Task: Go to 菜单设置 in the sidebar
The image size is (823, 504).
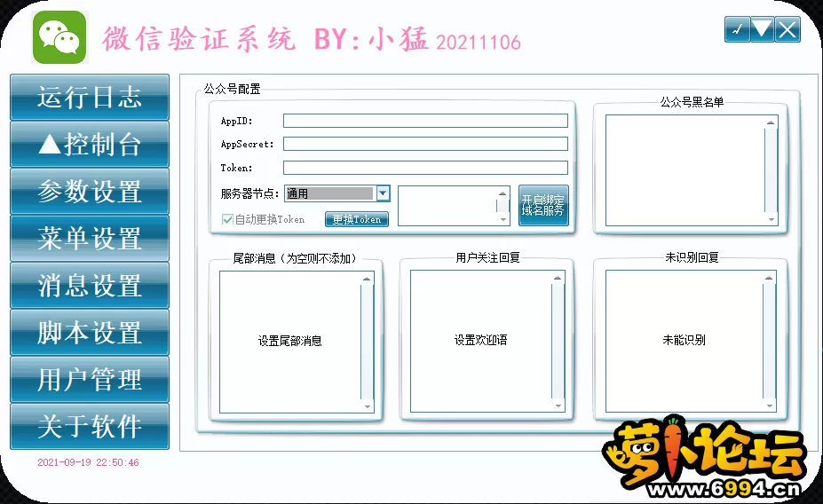Action: click(90, 238)
